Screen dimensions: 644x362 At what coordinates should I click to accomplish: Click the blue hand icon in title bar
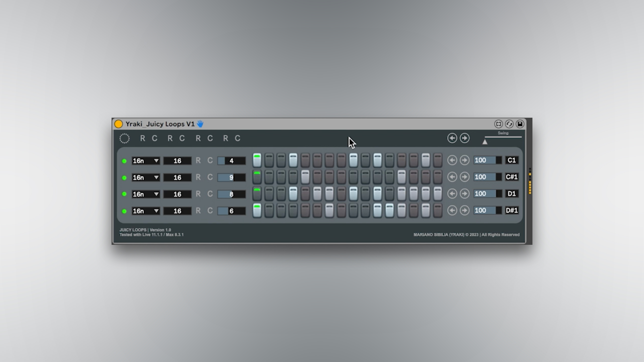pyautogui.click(x=200, y=124)
